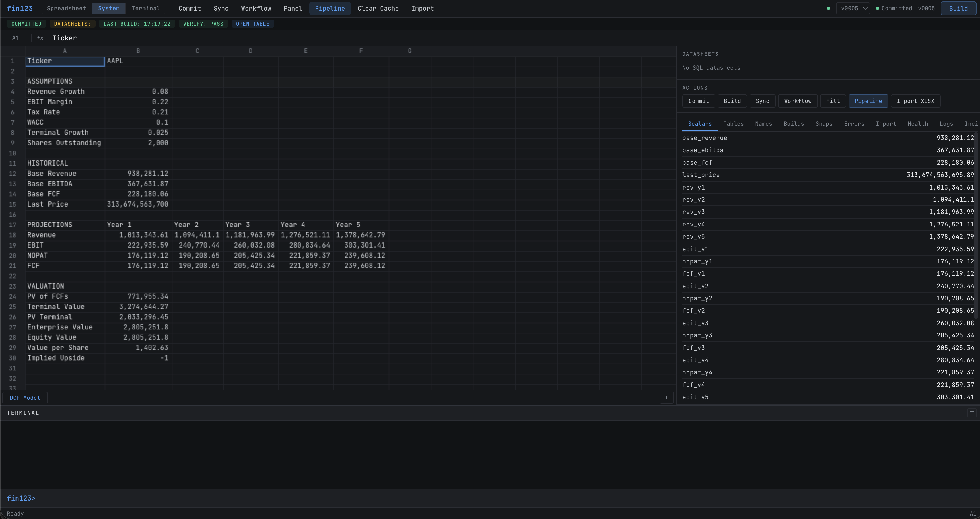Switch to Terminal view mode
Viewport: 980px width, 519px height.
146,8
